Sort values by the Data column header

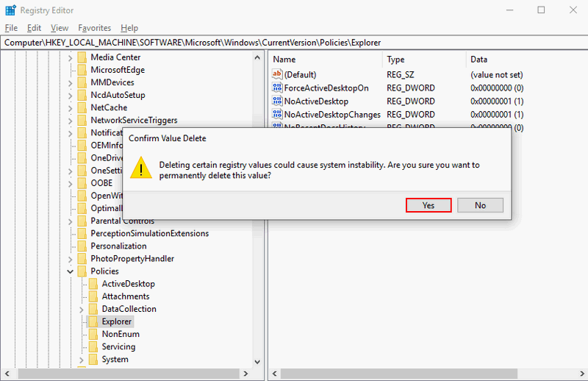527,60
